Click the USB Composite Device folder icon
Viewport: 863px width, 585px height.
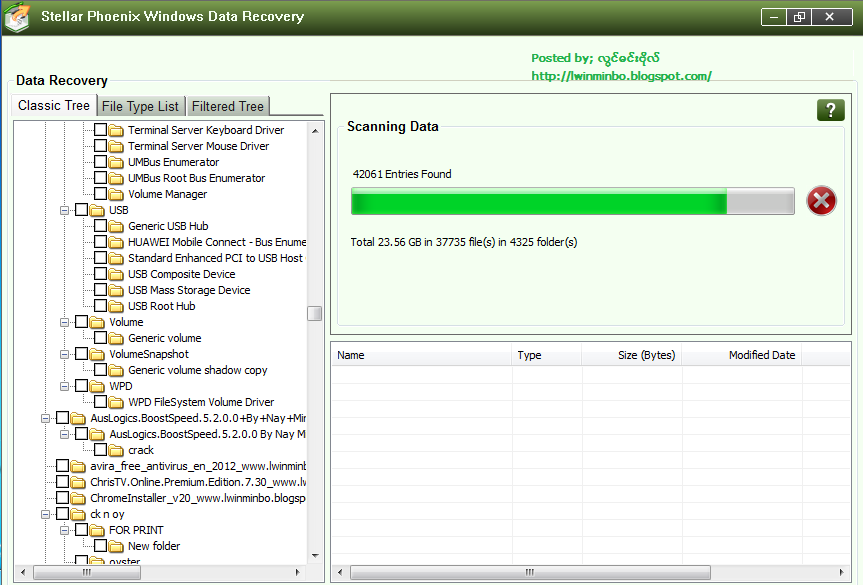click(116, 274)
